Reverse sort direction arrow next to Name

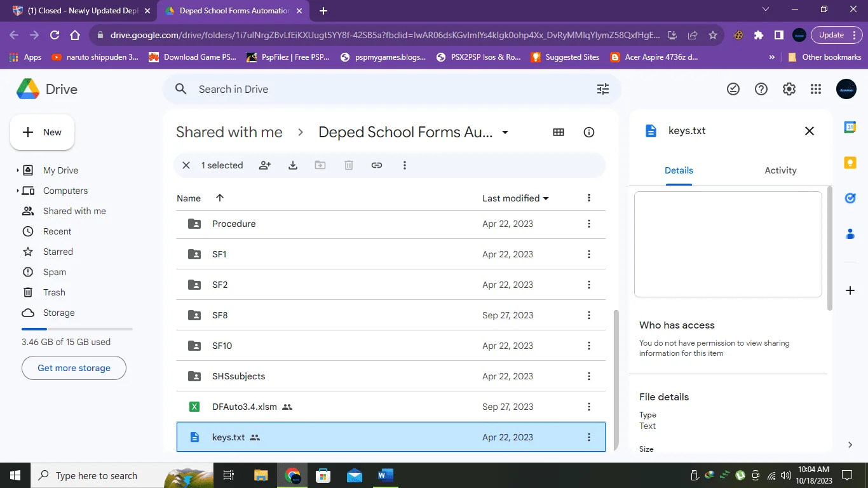[x=220, y=198]
